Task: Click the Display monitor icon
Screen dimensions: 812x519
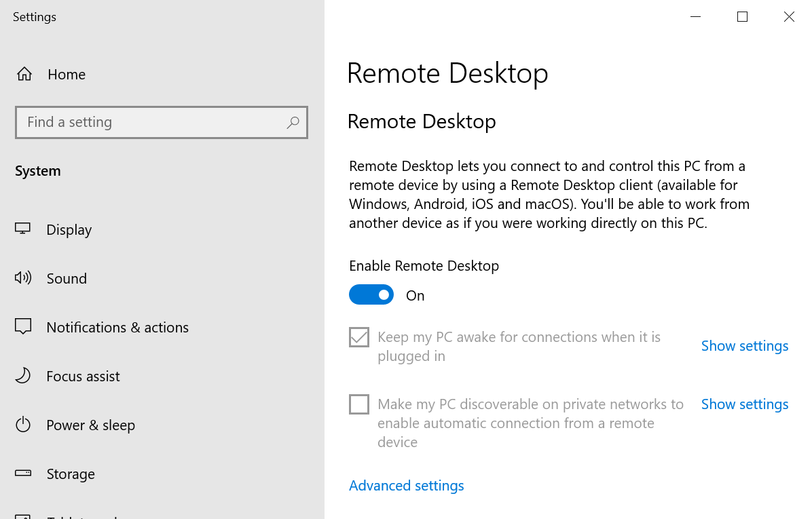Action: 23,229
